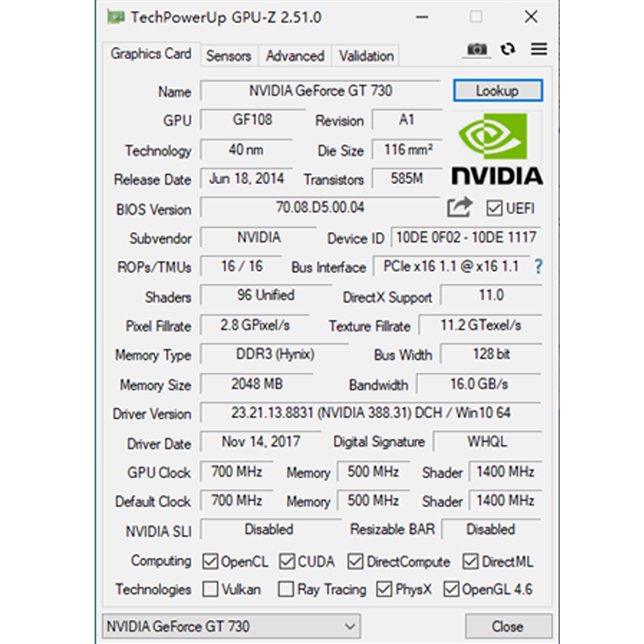Click the NVIDIA SLI field Disabled

pyautogui.click(x=270, y=530)
